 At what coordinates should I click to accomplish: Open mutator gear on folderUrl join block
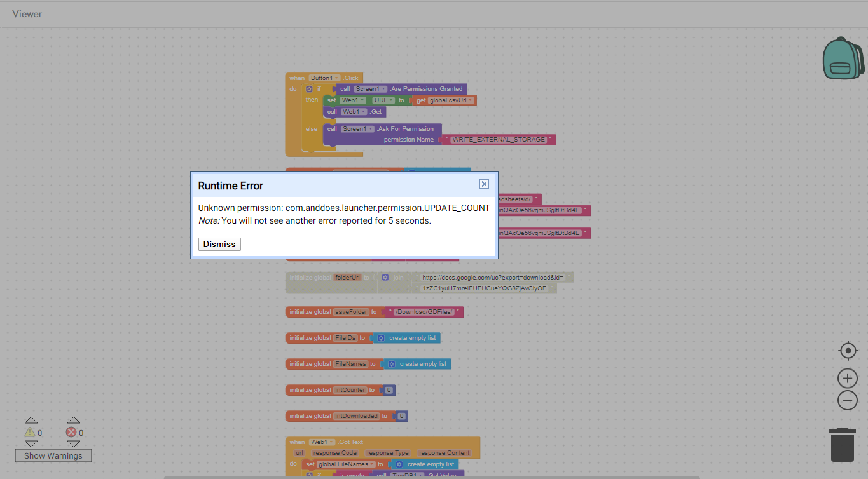[385, 278]
